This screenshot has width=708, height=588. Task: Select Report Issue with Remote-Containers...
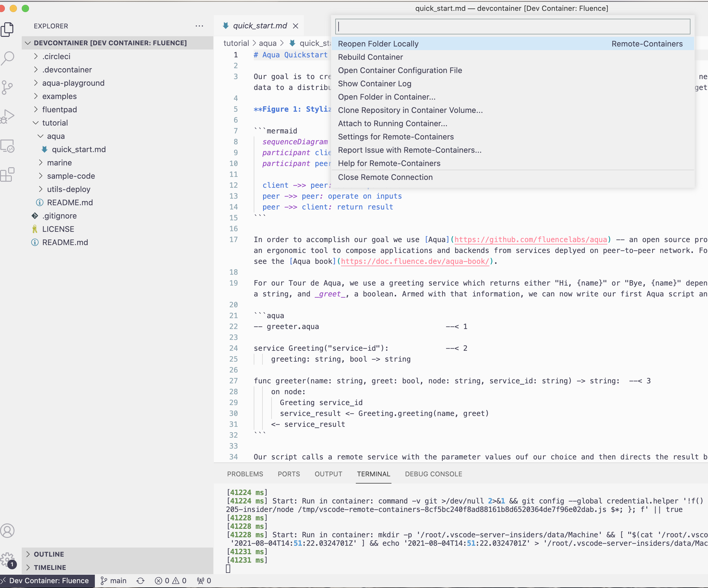coord(513,150)
